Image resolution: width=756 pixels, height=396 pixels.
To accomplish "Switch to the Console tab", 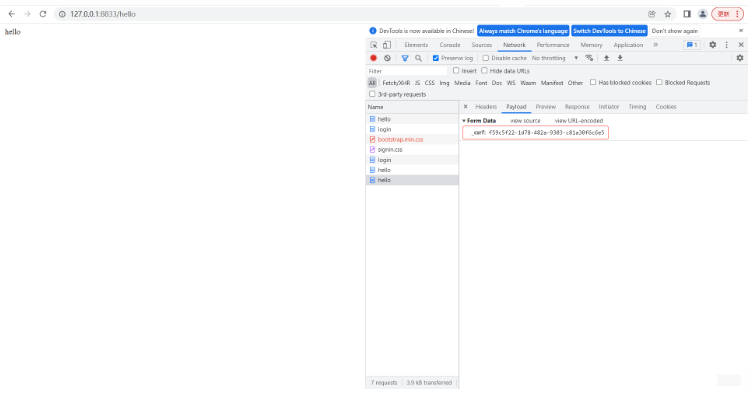I will coord(450,45).
